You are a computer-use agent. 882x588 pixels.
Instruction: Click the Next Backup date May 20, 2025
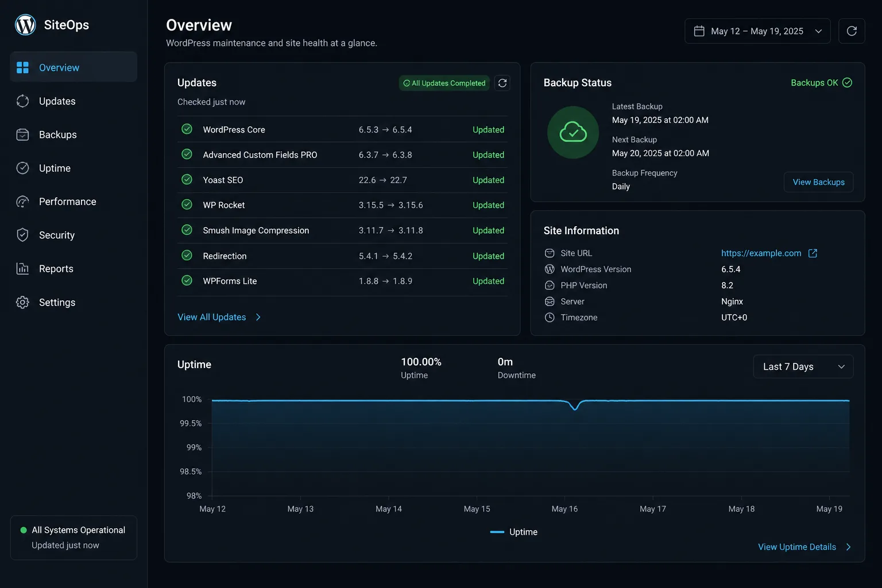(x=660, y=153)
